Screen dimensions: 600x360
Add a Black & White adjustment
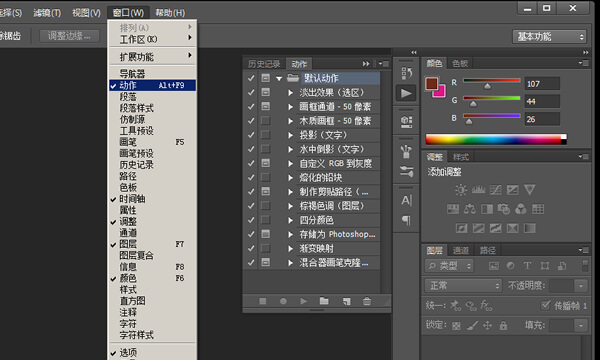487,209
